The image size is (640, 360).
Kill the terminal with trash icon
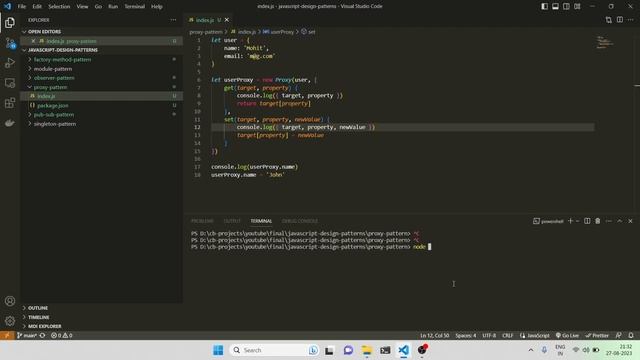click(x=598, y=221)
